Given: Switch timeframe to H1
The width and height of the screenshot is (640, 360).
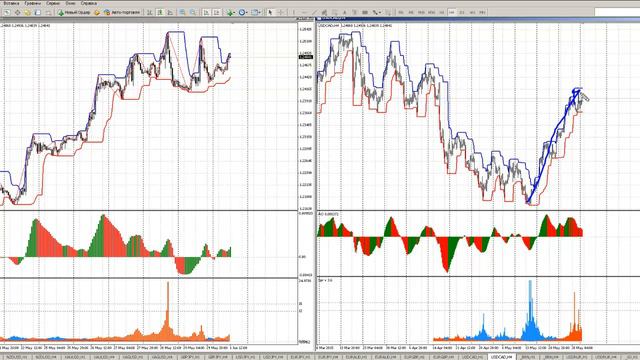Looking at the screenshot, I should pyautogui.click(x=442, y=13).
